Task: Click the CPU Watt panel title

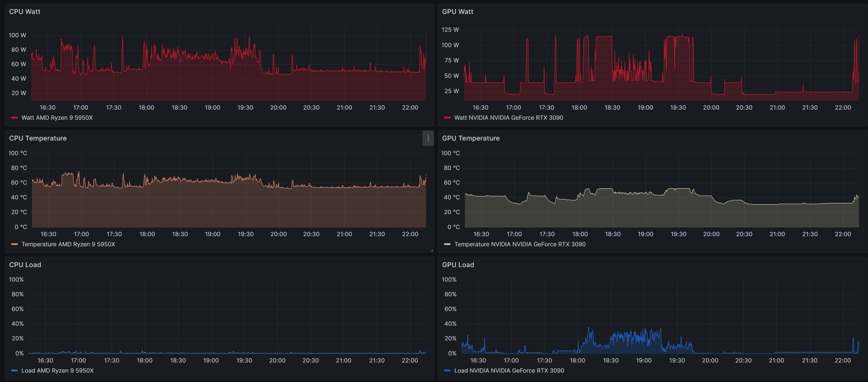Action: 25,12
